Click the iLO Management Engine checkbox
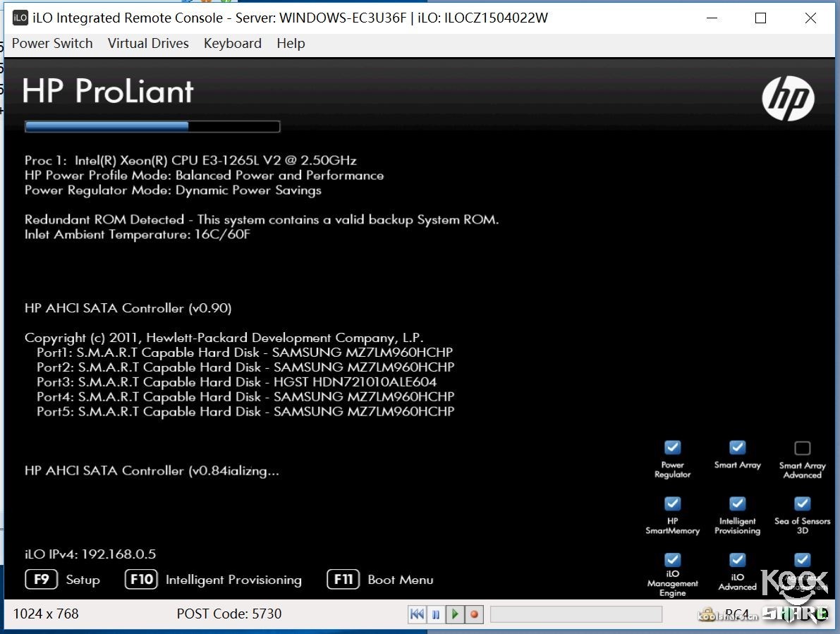 click(672, 559)
